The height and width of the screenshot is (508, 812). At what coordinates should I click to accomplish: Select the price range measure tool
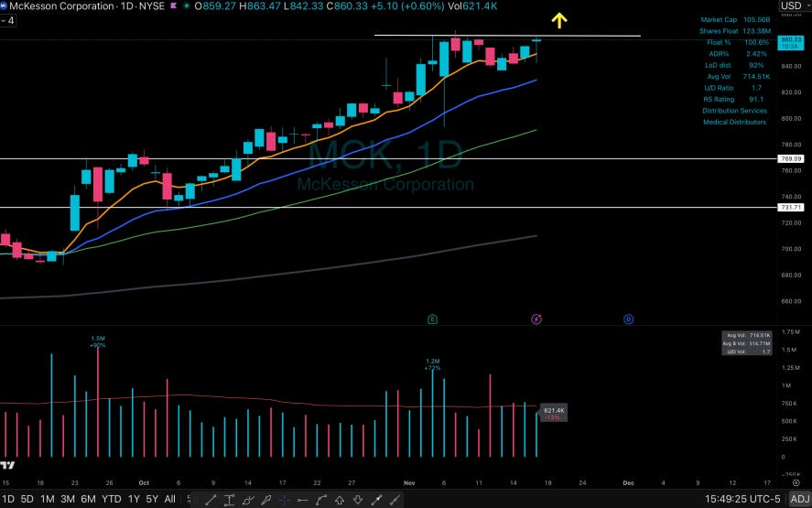229,500
